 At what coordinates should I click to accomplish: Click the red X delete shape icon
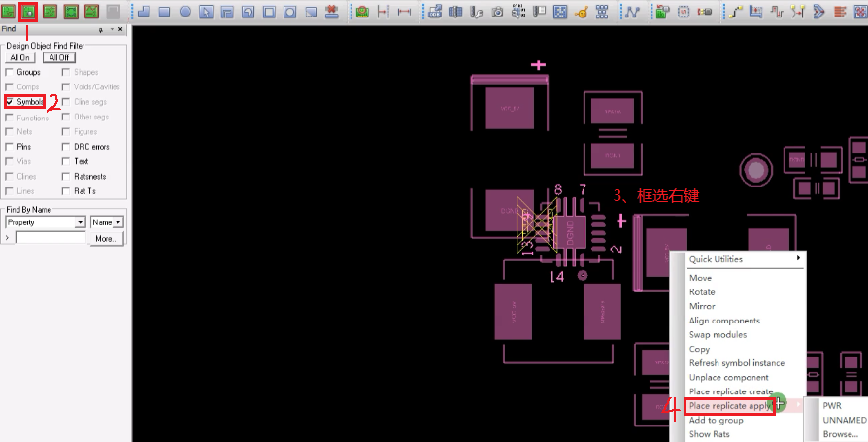pos(331,13)
